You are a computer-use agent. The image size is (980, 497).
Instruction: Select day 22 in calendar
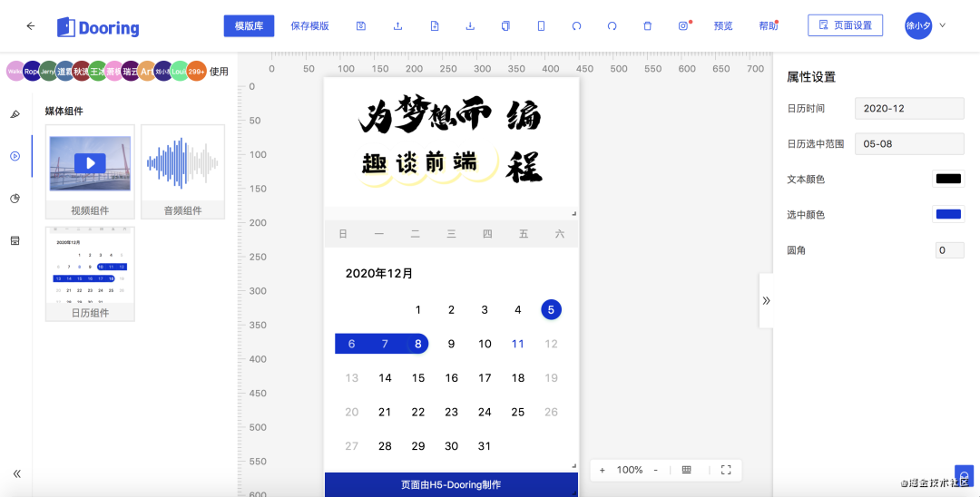(x=417, y=412)
